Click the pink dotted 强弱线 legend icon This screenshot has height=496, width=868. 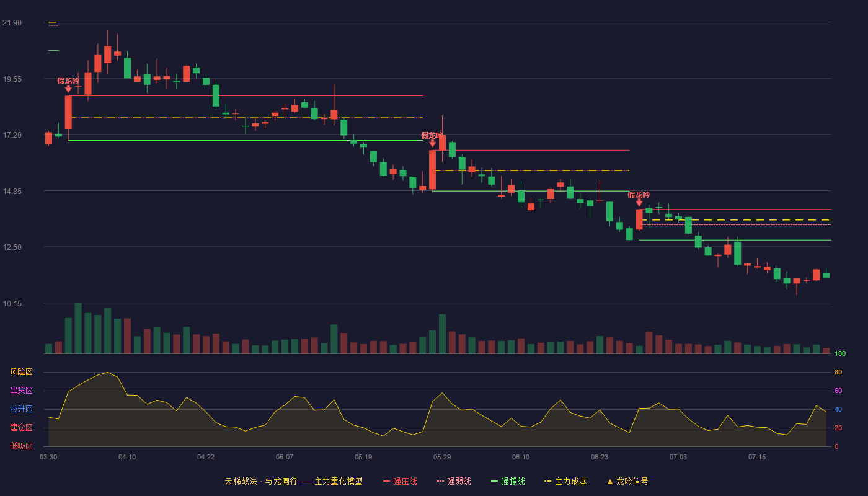441,482
